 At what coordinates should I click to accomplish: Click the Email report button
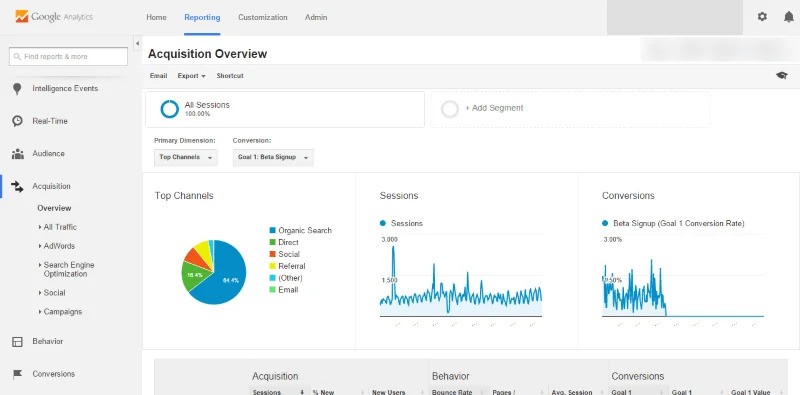158,76
